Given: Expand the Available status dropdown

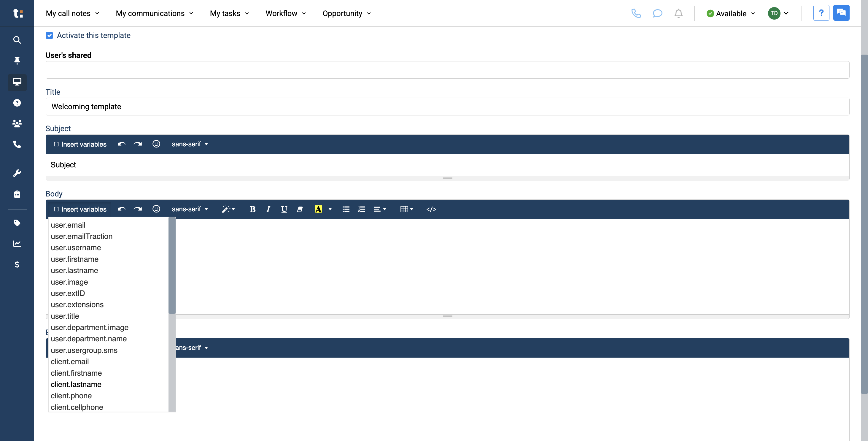Looking at the screenshot, I should click(730, 13).
